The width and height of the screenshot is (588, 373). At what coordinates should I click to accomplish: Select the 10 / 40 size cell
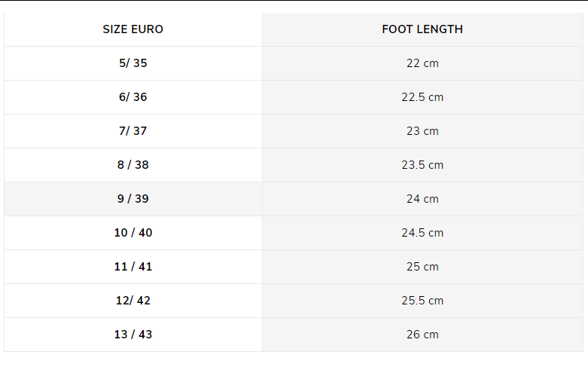tap(133, 233)
